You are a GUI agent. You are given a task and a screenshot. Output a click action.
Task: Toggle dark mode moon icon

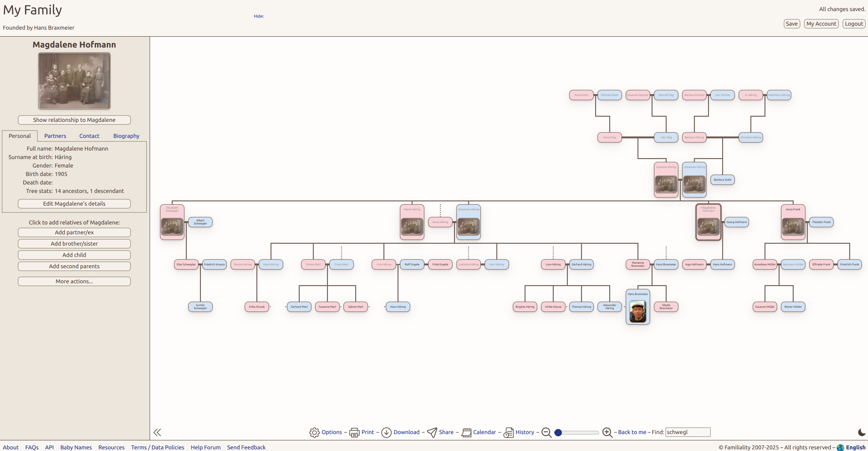click(x=861, y=432)
